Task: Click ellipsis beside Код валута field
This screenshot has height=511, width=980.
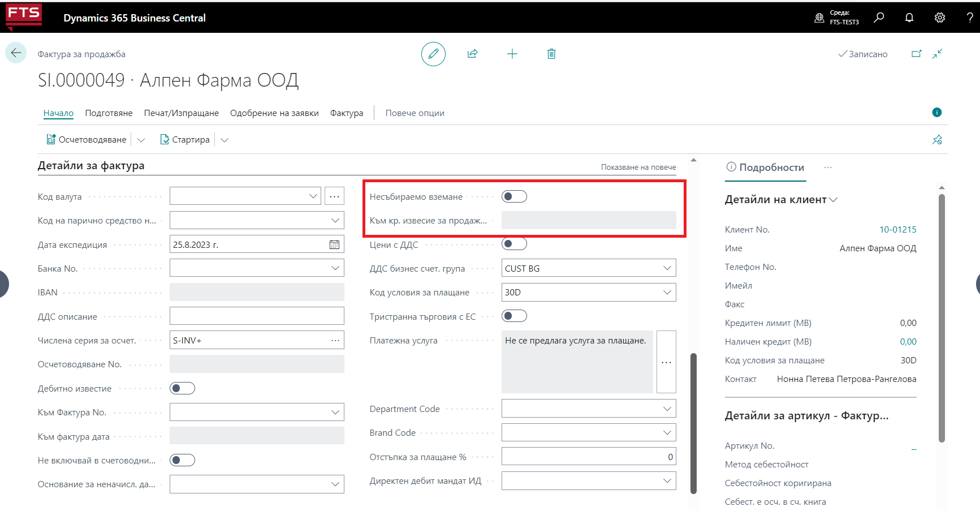Action: 335,196
